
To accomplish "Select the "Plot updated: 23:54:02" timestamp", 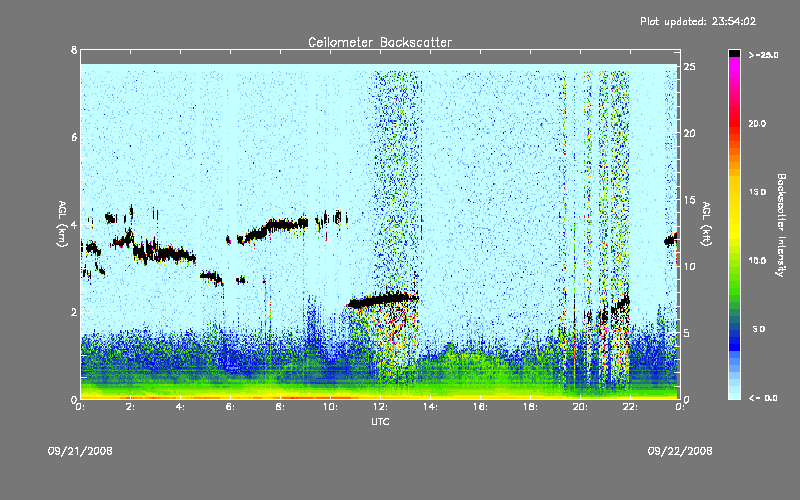I will (698, 21).
